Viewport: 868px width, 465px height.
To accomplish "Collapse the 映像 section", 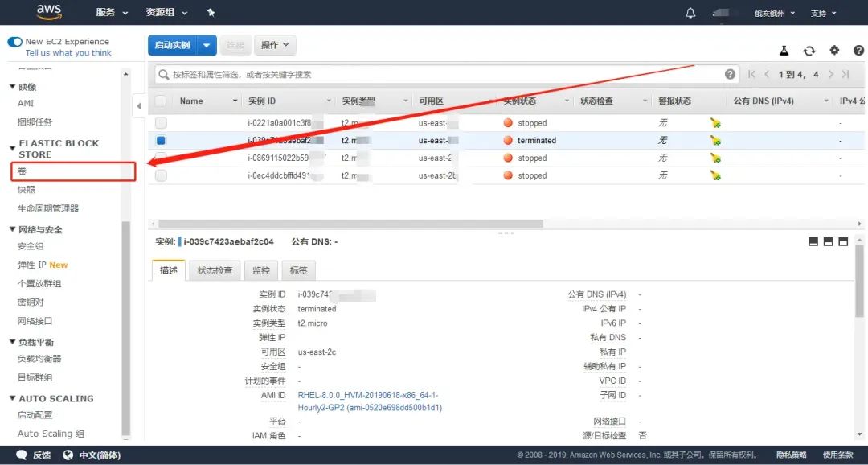I will point(13,86).
